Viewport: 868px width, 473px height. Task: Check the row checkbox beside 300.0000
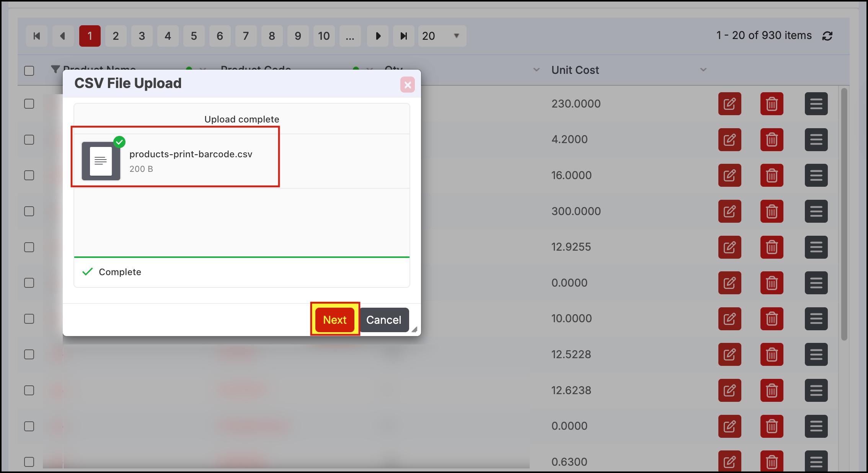tap(29, 211)
